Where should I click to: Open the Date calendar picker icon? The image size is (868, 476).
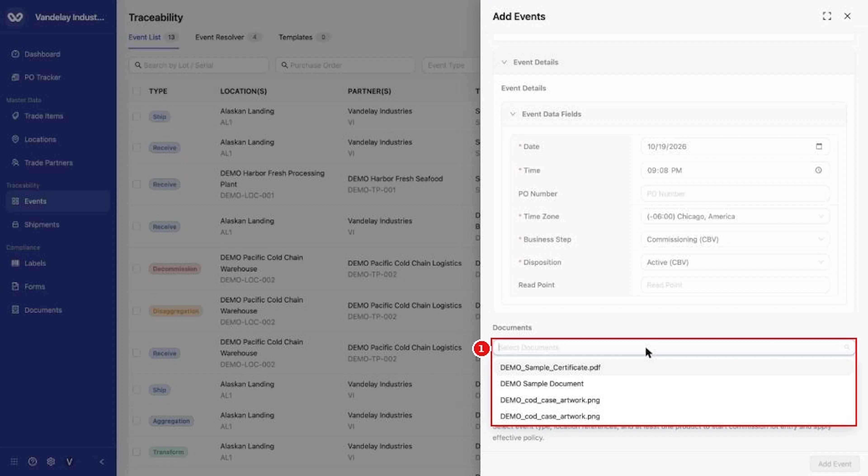pyautogui.click(x=819, y=146)
